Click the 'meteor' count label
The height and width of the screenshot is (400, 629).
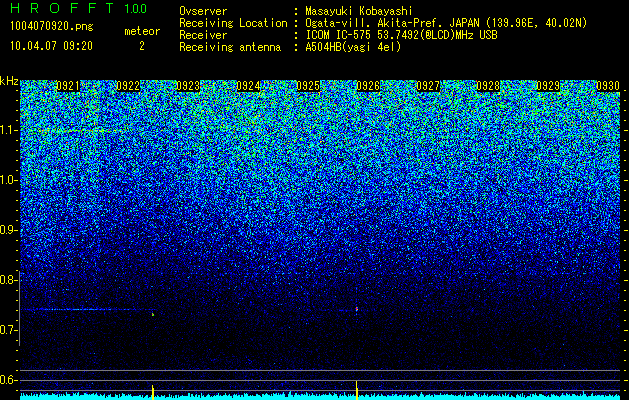(x=142, y=31)
